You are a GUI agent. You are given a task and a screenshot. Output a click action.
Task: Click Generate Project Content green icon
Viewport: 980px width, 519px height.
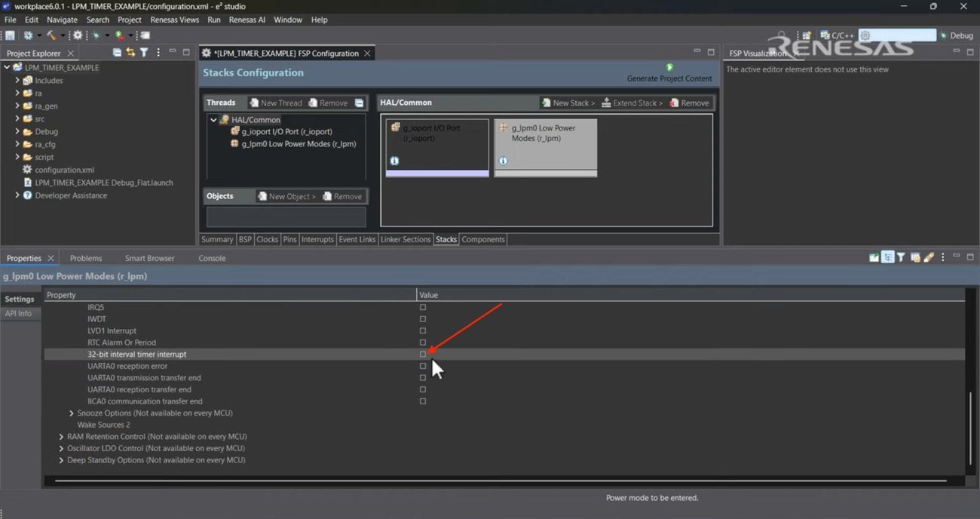click(x=669, y=68)
